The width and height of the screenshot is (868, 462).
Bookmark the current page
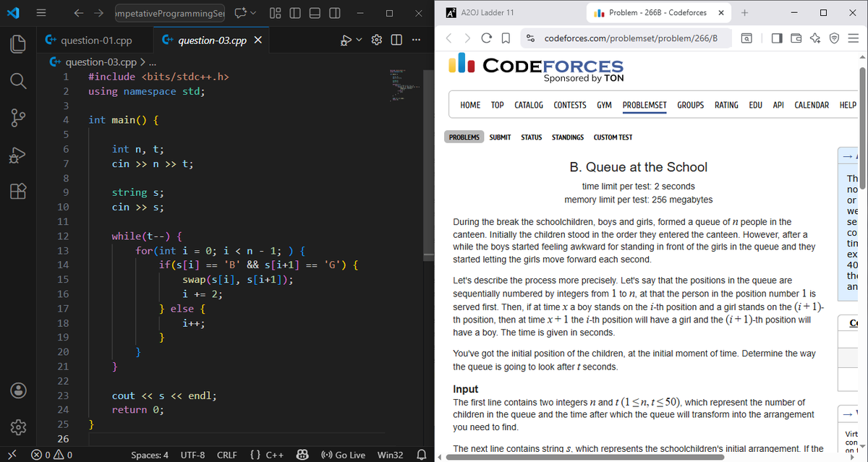506,38
